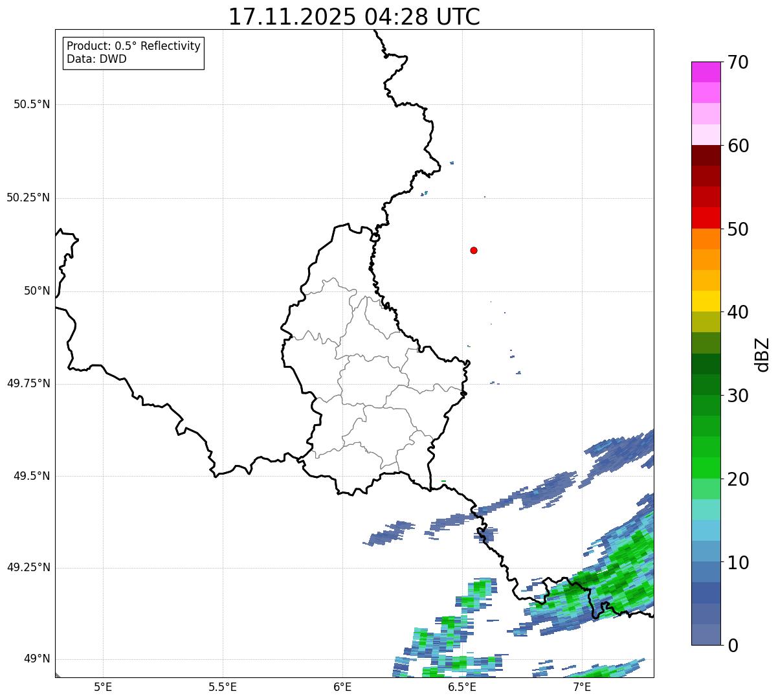Image resolution: width=778 pixels, height=700 pixels.
Task: Click the latitude label 49°N
Action: point(37,659)
